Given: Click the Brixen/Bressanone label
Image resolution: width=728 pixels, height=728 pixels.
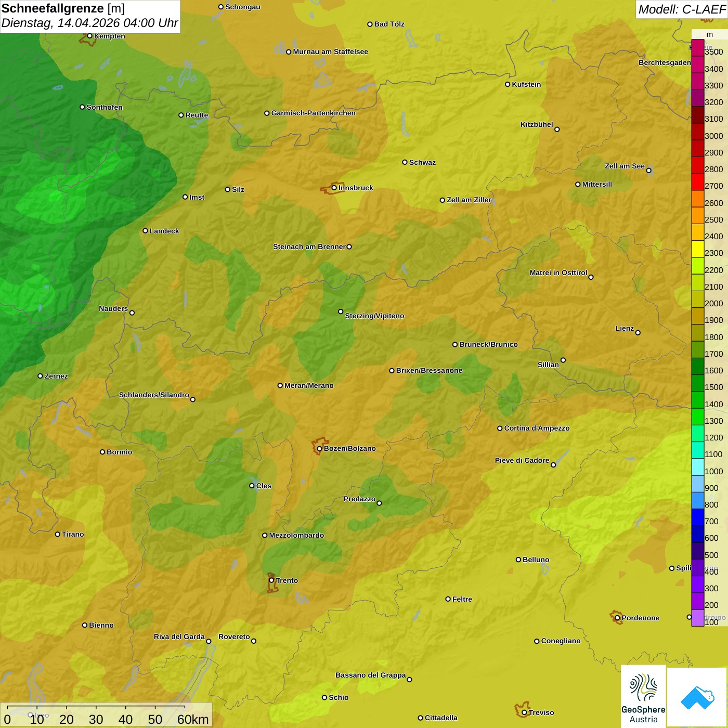Looking at the screenshot, I should tap(429, 370).
